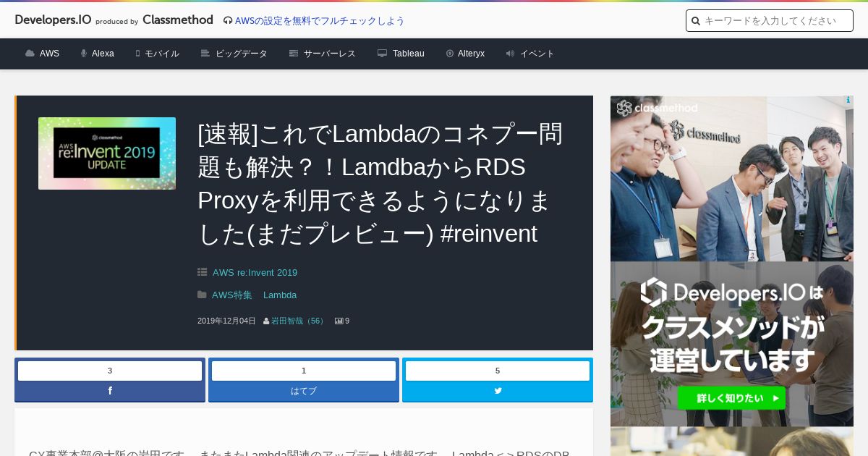Click the monitor icon next to Tableau
Screen dimensions: 868x456
(x=382, y=54)
